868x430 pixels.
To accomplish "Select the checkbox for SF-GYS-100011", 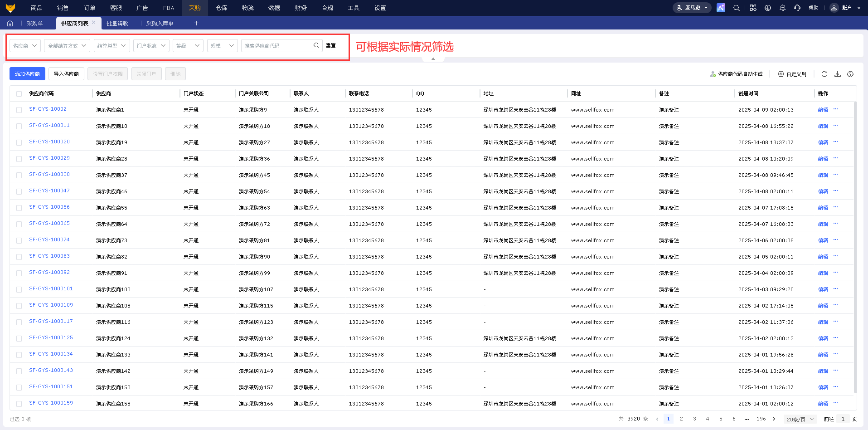I will click(x=19, y=126).
